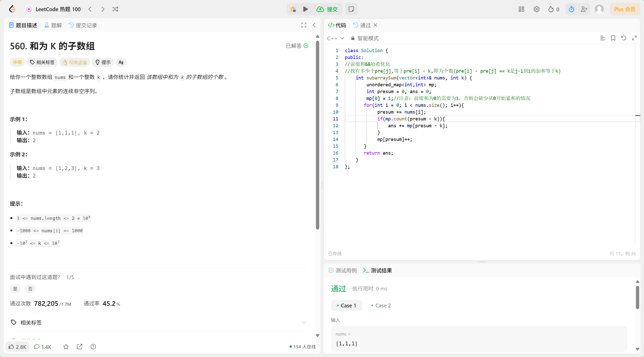Open the layout grid icon

point(521,9)
